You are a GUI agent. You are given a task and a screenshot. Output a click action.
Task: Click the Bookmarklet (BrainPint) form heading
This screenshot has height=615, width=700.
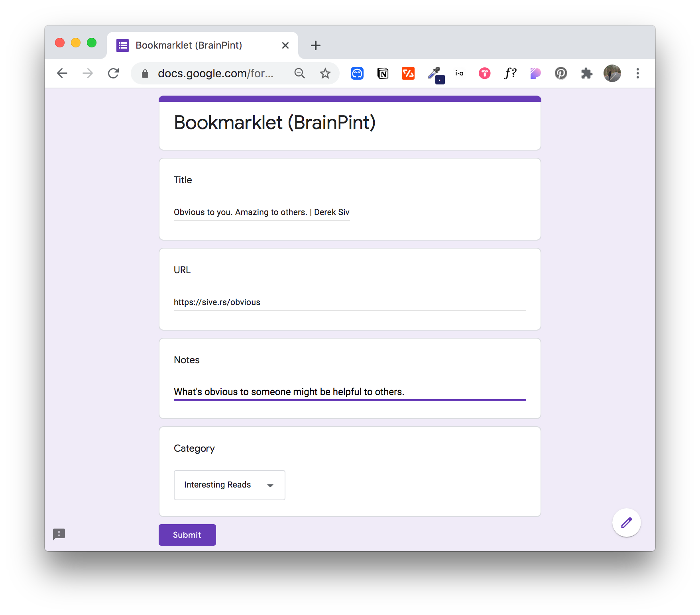(275, 123)
